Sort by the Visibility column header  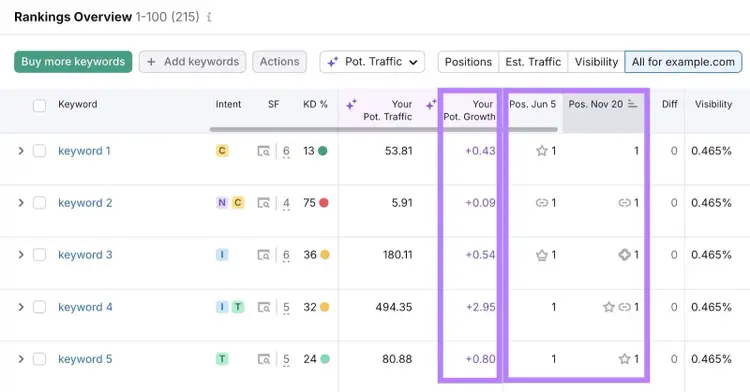pyautogui.click(x=713, y=104)
